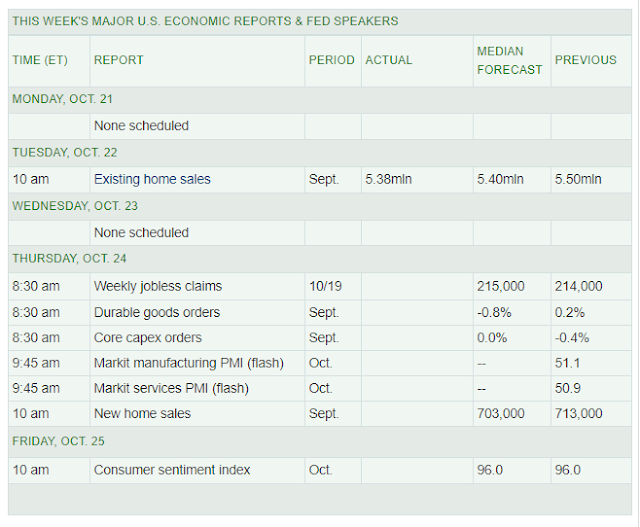
Task: Select the PERIOD column header
Action: tap(331, 60)
